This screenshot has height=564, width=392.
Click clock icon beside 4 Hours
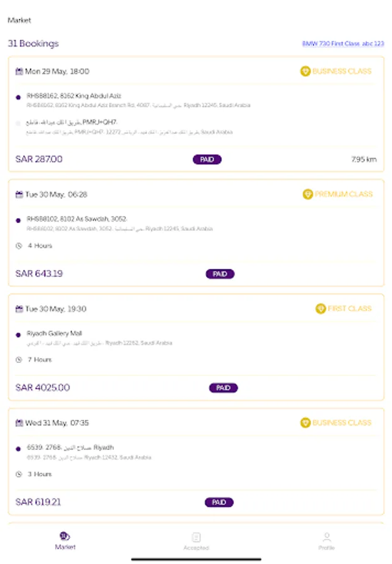click(19, 246)
